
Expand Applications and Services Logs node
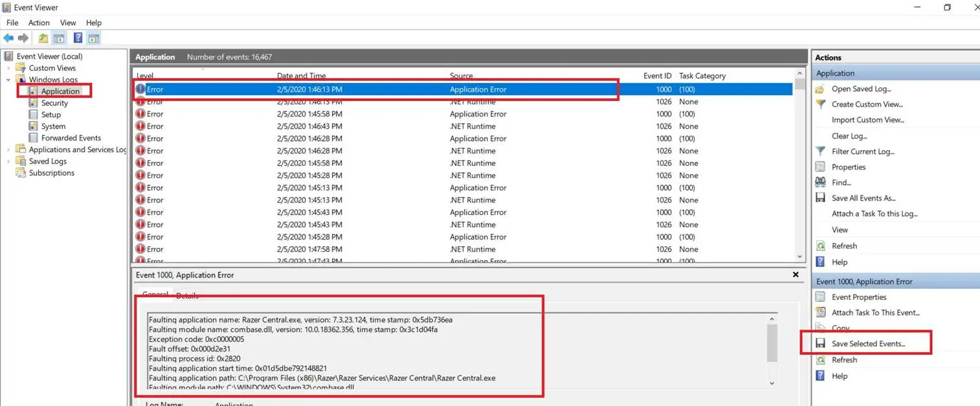tap(8, 150)
